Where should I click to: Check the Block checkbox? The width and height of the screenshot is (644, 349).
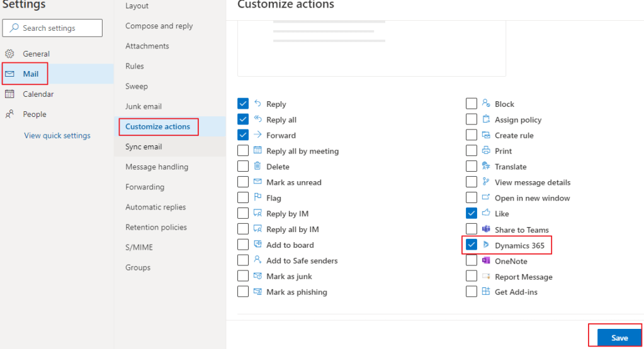(x=471, y=104)
